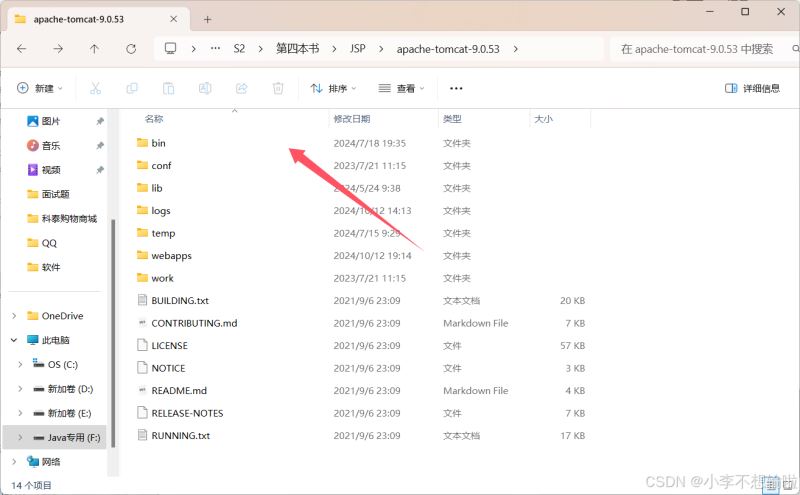Toggle the 详细信息 details pane
Image resolution: width=800 pixels, height=495 pixels.
coord(753,88)
